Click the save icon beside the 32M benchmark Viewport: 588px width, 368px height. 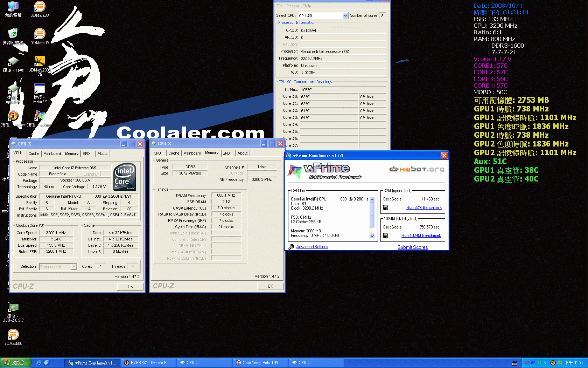pyautogui.click(x=386, y=207)
